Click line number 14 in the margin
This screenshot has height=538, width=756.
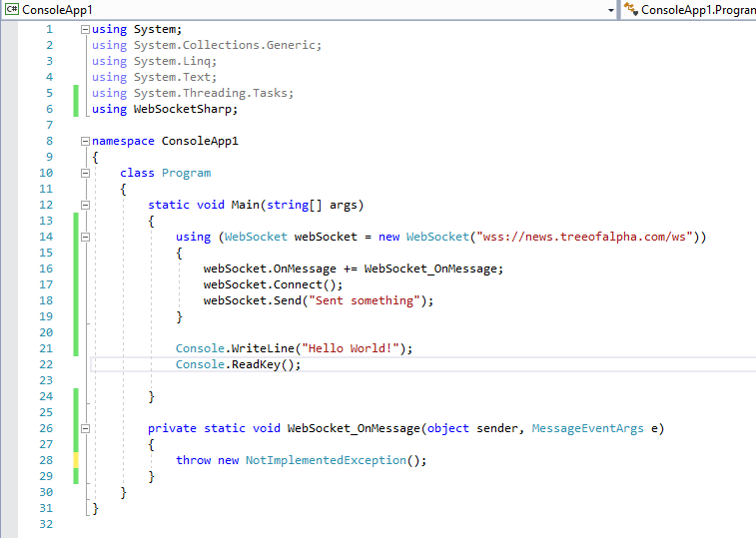tap(46, 237)
